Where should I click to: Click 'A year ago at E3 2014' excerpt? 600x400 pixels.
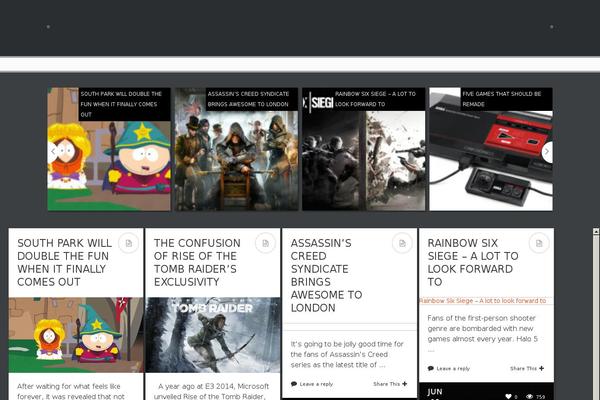coord(212,391)
